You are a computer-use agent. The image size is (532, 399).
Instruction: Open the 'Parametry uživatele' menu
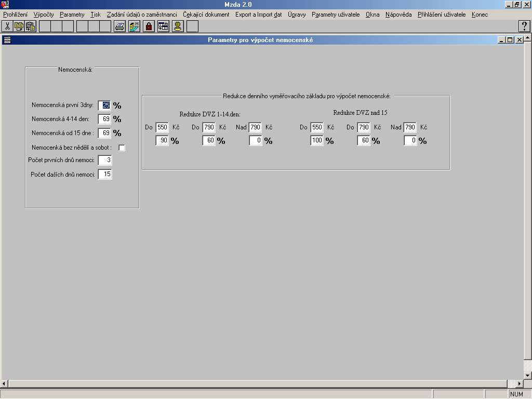(x=336, y=15)
